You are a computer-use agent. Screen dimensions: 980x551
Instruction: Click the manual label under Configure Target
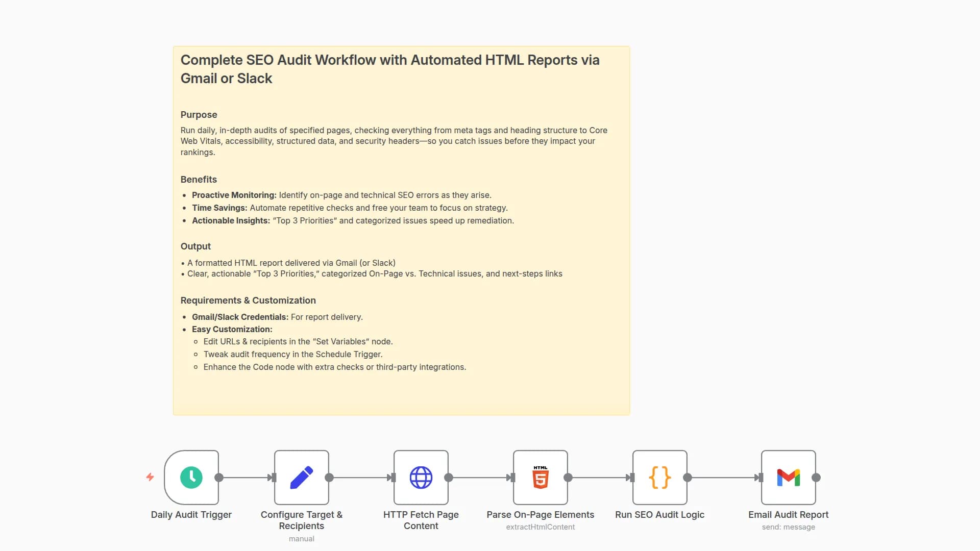[x=302, y=538]
